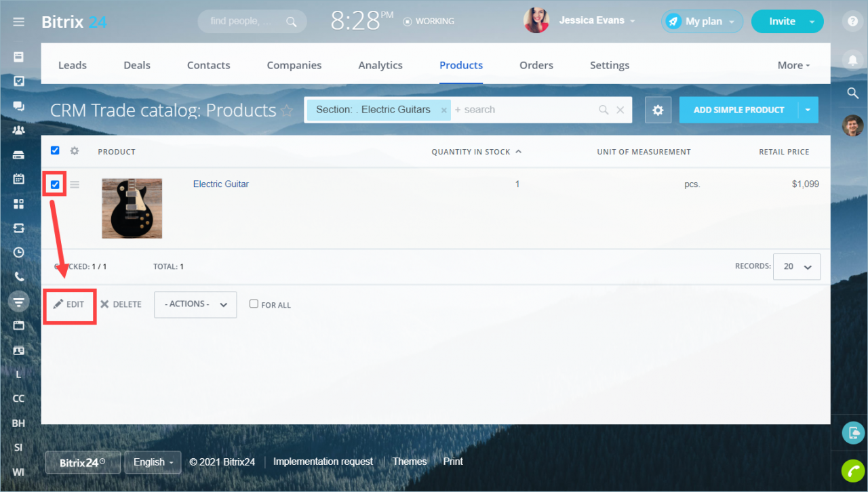Click the Electric Guitar row drag-handle menu
The width and height of the screenshot is (868, 492).
tap(75, 184)
